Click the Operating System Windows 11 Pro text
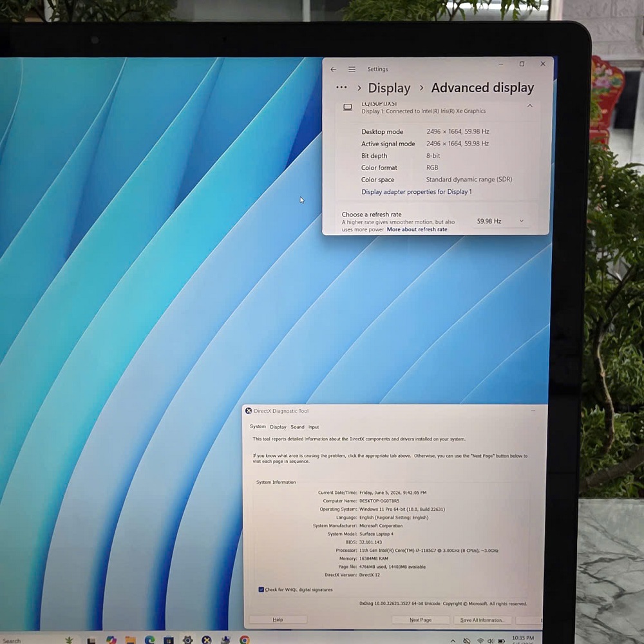This screenshot has height=644, width=644. coord(402,509)
